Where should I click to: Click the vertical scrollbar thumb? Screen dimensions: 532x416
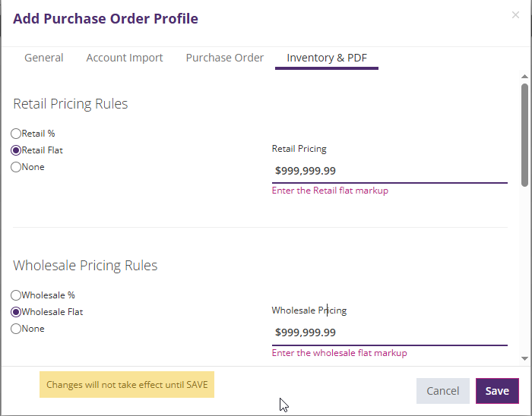pos(524,134)
